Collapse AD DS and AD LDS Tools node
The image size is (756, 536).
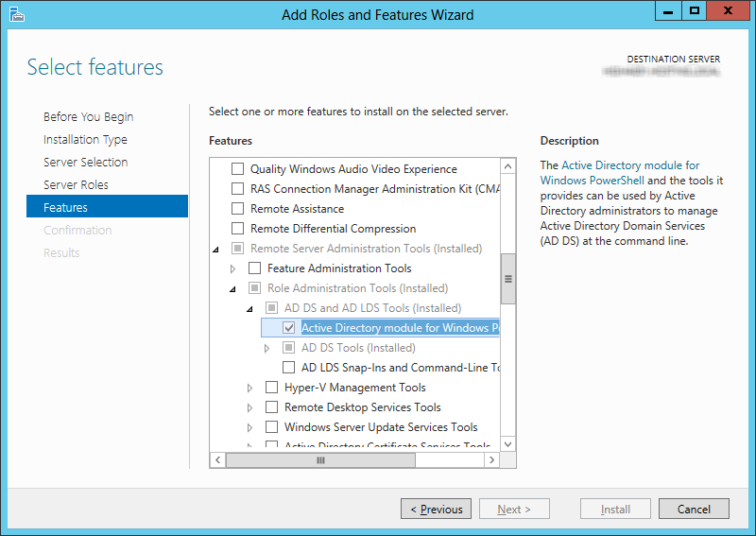click(x=249, y=309)
